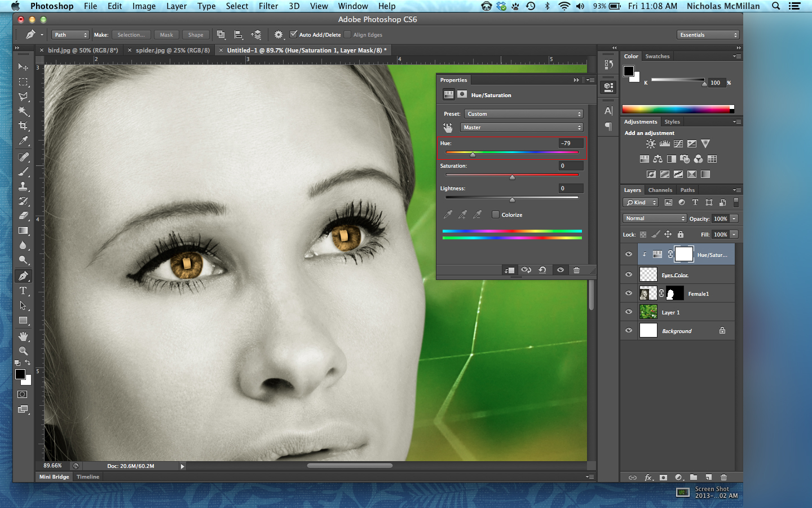The height and width of the screenshot is (508, 812).
Task: Select the Horizontal Type tool
Action: click(x=23, y=291)
